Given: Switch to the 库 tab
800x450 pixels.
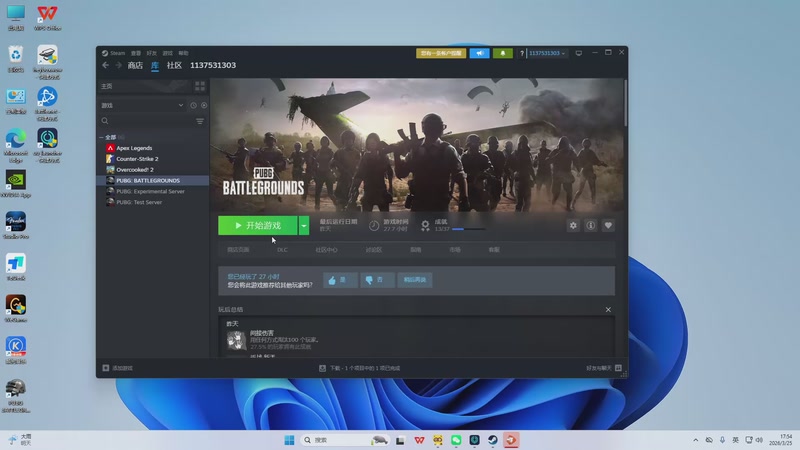Looking at the screenshot, I should tap(155, 65).
